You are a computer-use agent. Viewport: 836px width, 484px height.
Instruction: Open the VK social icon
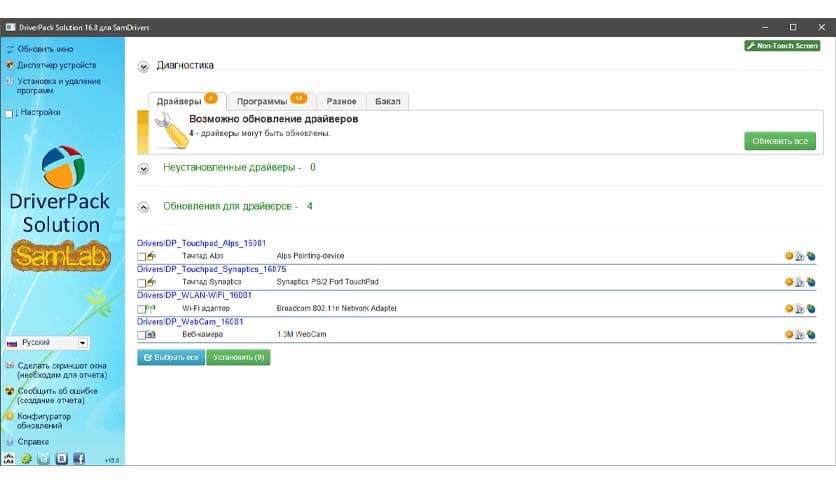[x=61, y=459]
